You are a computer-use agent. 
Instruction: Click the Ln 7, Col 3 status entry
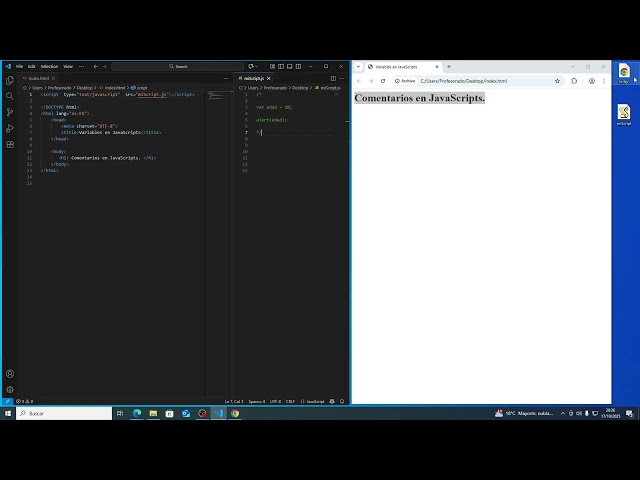click(x=233, y=401)
